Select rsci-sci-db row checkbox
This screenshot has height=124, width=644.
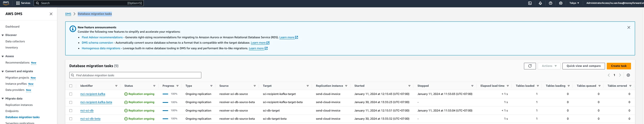click(x=71, y=111)
